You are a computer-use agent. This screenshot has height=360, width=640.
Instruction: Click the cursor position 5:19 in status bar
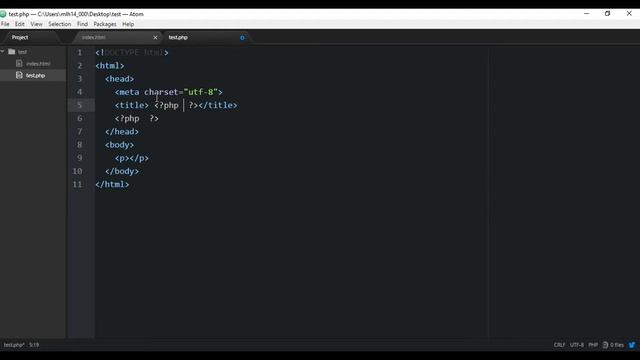(x=34, y=345)
